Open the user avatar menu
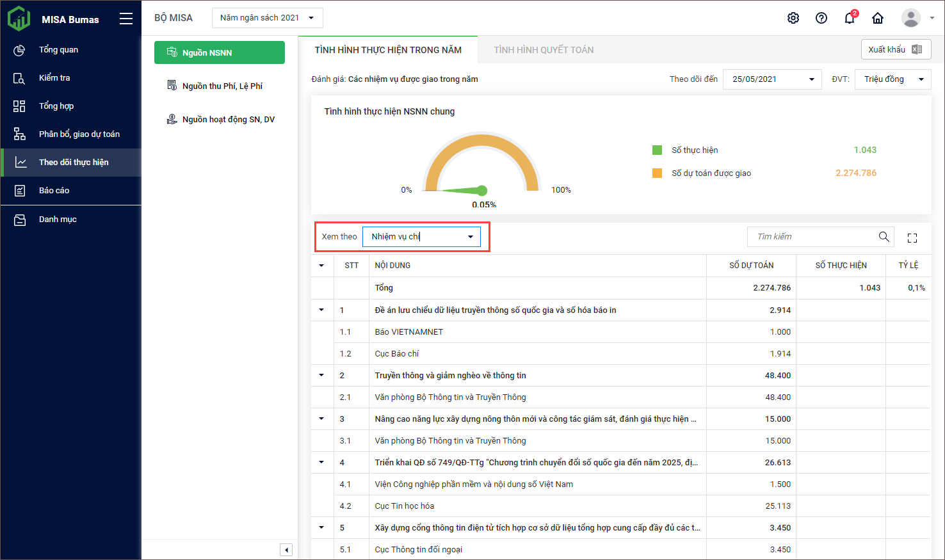 (917, 18)
